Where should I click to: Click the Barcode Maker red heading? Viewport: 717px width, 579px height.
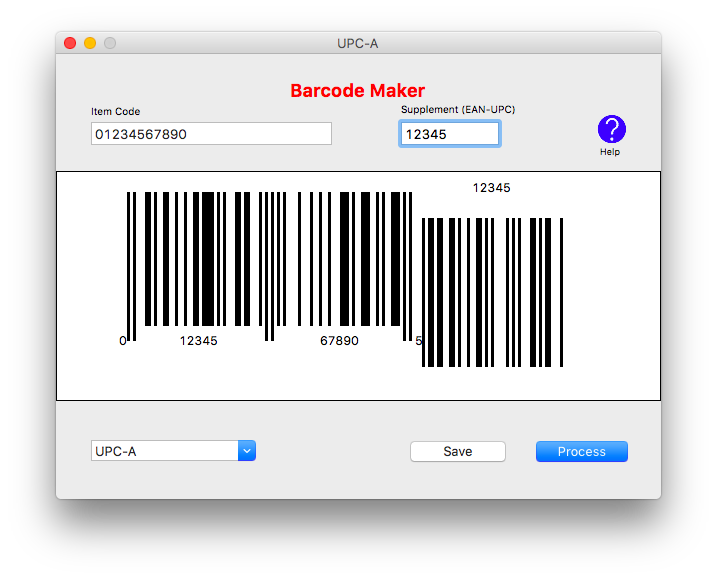pos(358,91)
